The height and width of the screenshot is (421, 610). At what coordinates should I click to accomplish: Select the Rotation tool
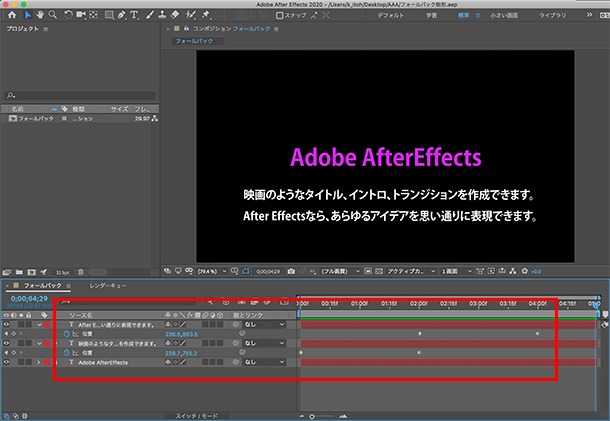pos(68,15)
